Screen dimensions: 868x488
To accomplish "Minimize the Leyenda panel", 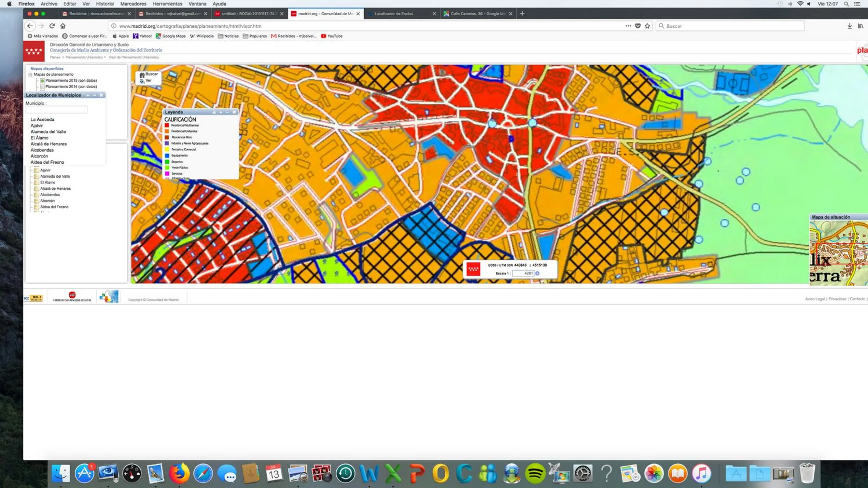I will (227, 112).
